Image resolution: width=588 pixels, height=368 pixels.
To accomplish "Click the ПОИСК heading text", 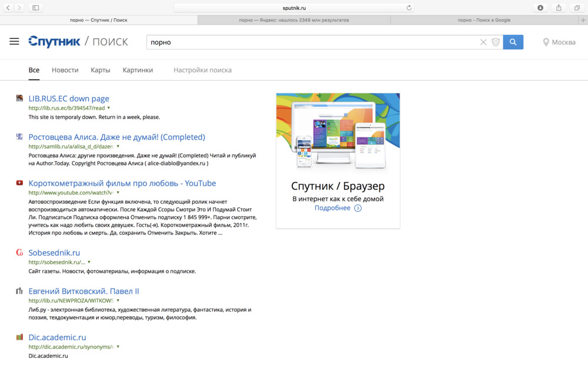I will 111,42.
